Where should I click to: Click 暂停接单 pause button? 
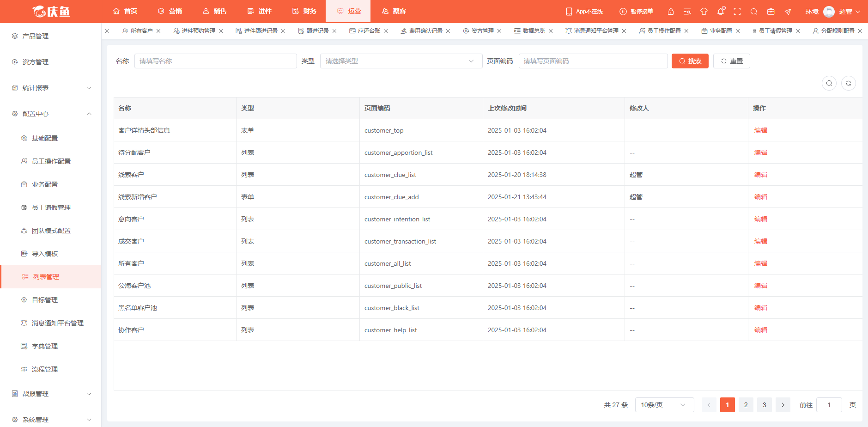tap(636, 12)
